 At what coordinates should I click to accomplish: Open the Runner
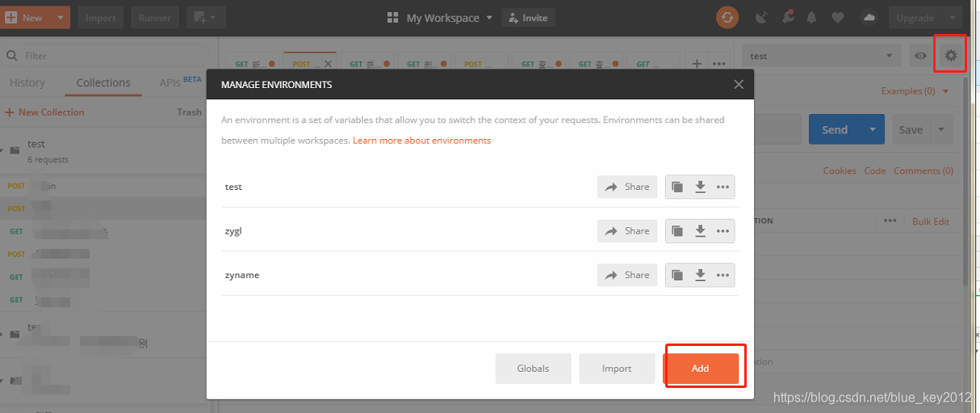[x=154, y=17]
